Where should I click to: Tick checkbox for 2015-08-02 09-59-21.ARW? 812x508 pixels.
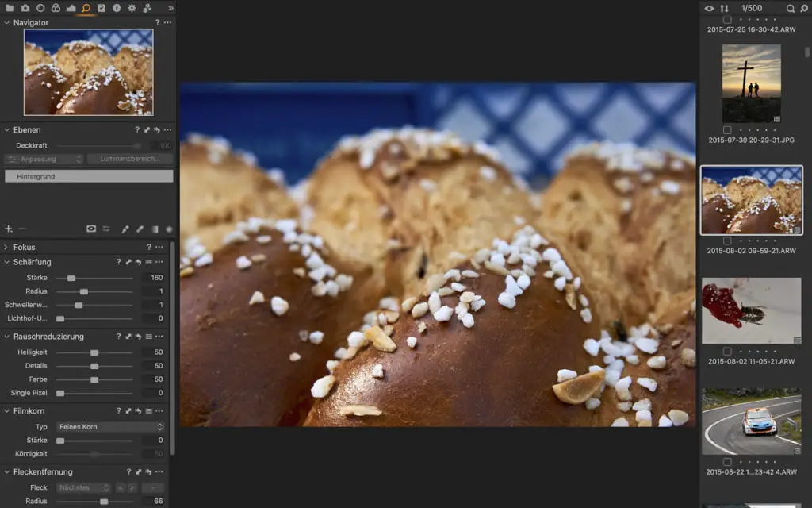pos(727,241)
